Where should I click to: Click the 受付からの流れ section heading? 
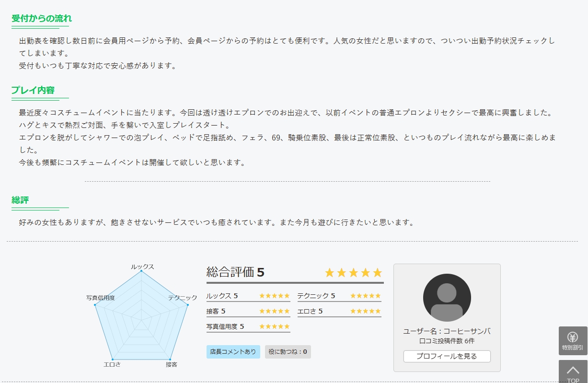[x=42, y=19]
